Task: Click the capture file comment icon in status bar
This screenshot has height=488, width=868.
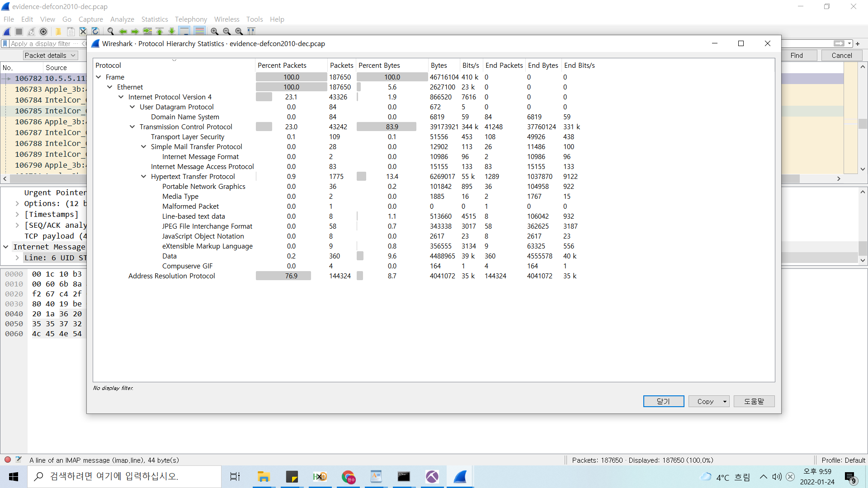Action: (x=19, y=460)
